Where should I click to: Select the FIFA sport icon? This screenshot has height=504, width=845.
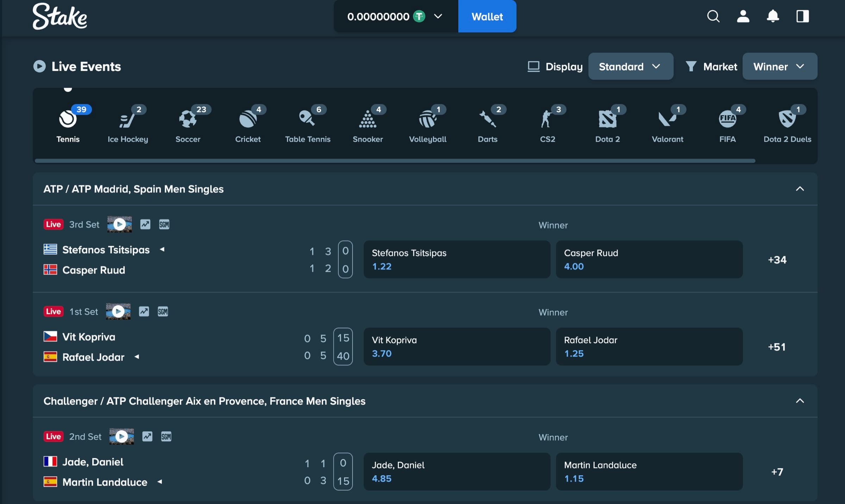coord(727,119)
